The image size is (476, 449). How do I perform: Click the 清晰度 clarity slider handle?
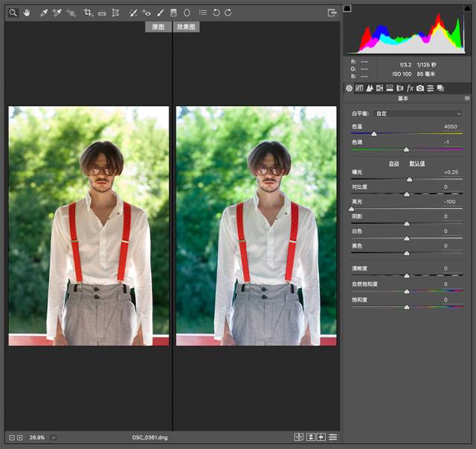407,276
